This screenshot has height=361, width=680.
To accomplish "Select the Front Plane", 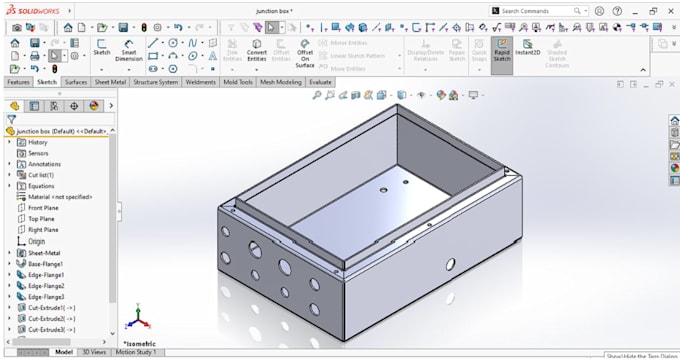I will 43,208.
